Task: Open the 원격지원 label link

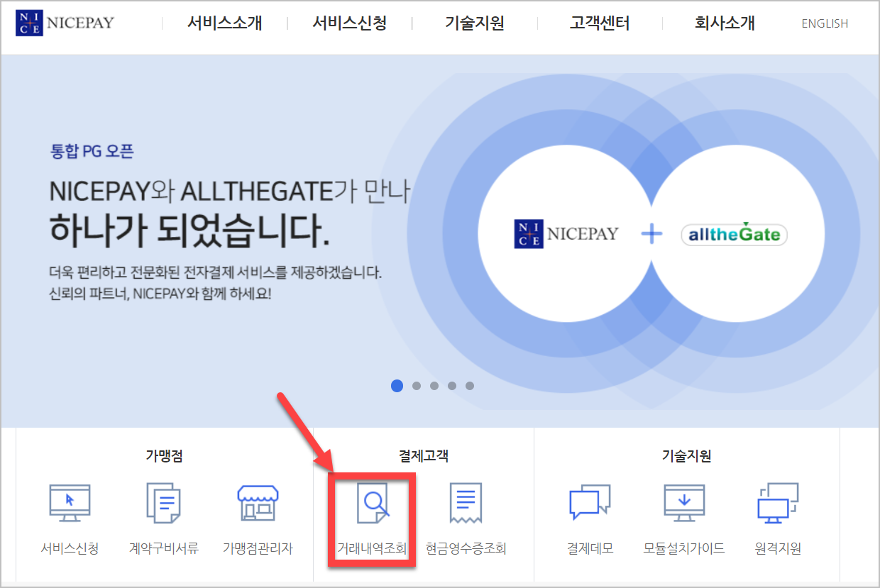Action: (778, 548)
